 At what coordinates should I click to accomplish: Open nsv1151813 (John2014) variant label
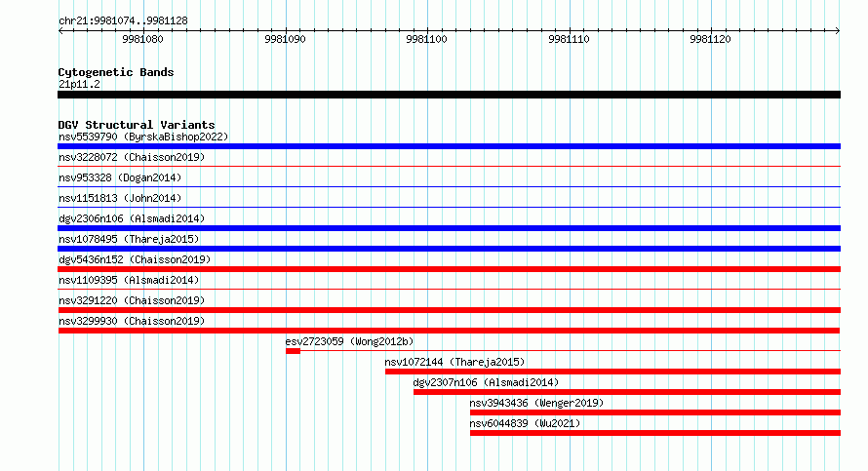[120, 198]
